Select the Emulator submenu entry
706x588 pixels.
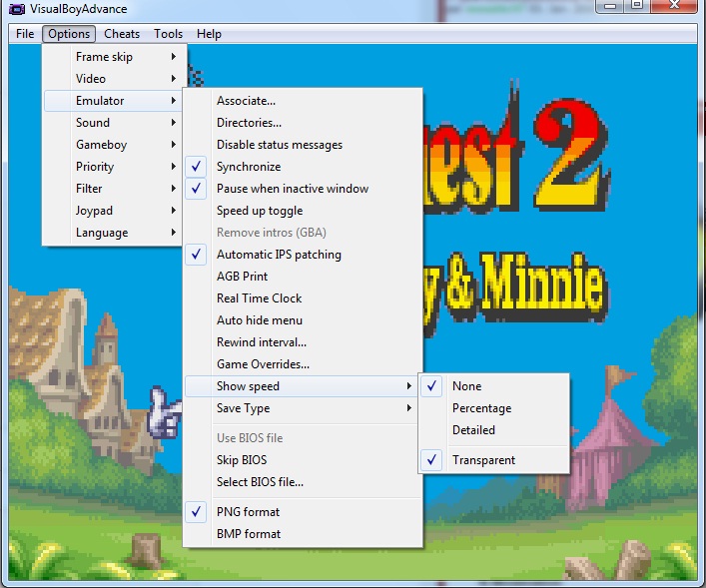tap(113, 101)
